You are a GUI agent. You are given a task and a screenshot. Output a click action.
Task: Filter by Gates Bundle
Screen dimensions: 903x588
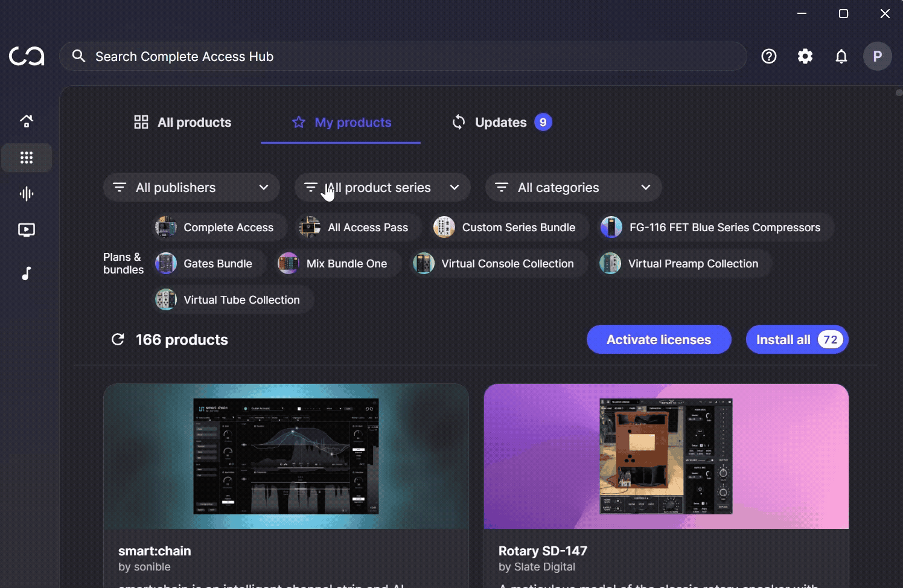pos(209,263)
